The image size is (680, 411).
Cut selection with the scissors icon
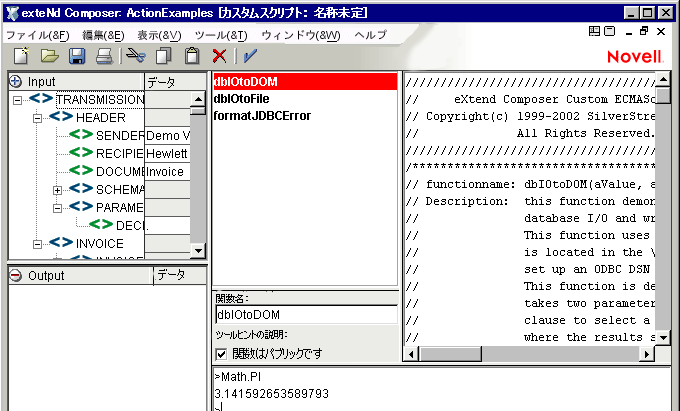coord(136,55)
